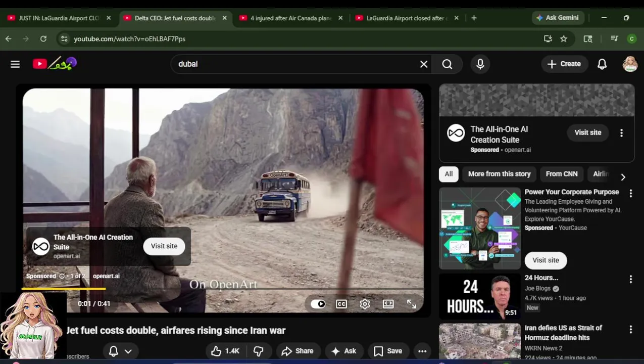Clear the 'dubai' search text with X
Image resolution: width=644 pixels, height=364 pixels.
pyautogui.click(x=424, y=64)
